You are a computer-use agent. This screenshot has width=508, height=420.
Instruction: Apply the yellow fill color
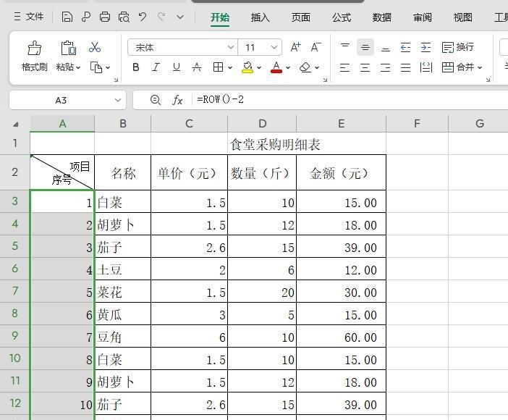click(247, 67)
